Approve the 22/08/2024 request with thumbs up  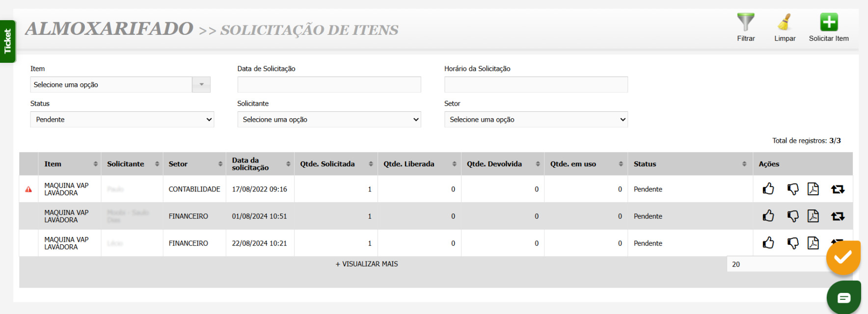point(768,243)
